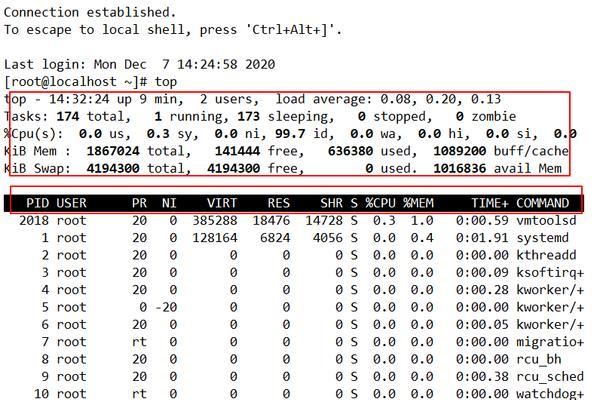Select the kthreadd process name
Viewport: 597px width, 400px height.
[546, 255]
